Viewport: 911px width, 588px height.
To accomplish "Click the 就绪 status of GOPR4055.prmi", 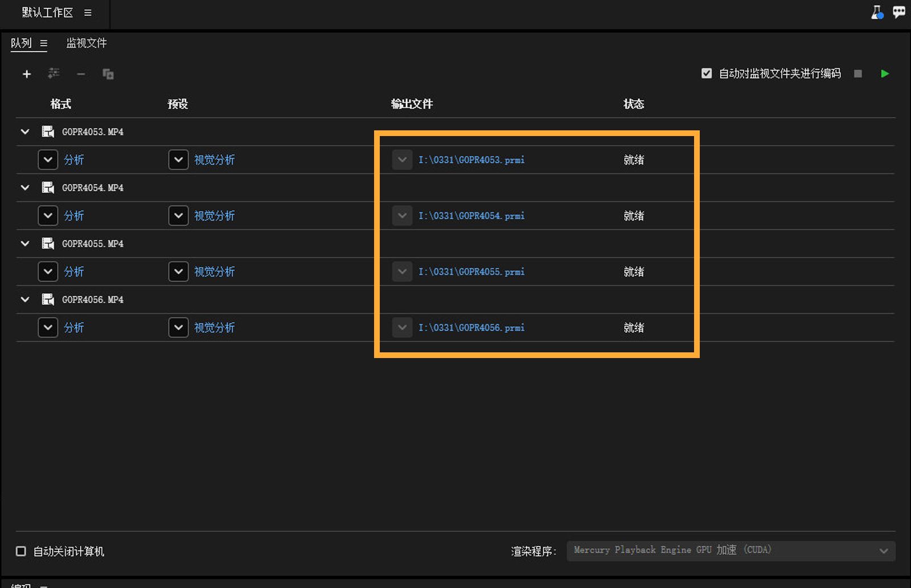I will [634, 272].
